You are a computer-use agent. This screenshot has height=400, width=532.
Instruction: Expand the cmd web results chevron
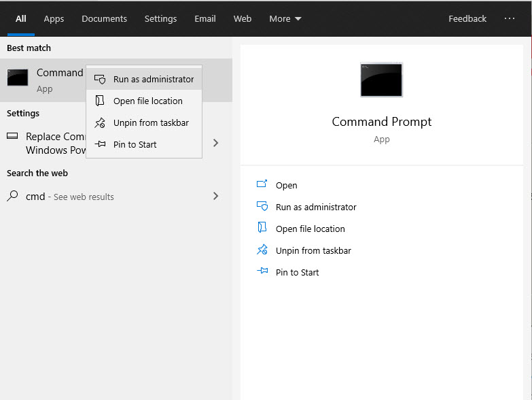coord(216,197)
